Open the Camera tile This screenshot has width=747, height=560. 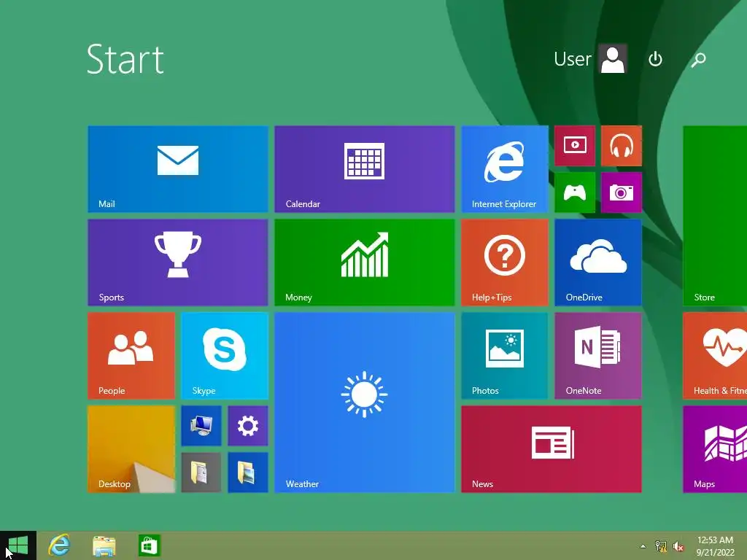[622, 192]
